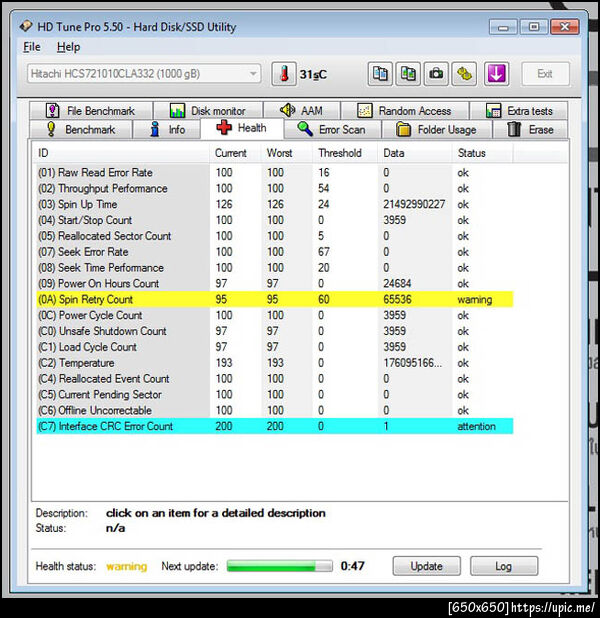Switch to the File Benchmark tab
Image resolution: width=600 pixels, height=618 pixels.
click(91, 111)
